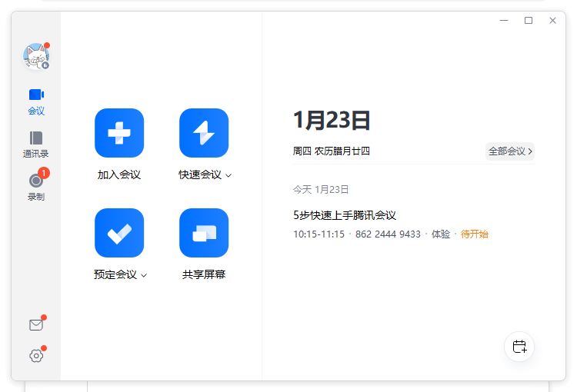Click the 共享屏幕 screen share icon
Viewport: 577px width, 392px height.
(x=204, y=233)
